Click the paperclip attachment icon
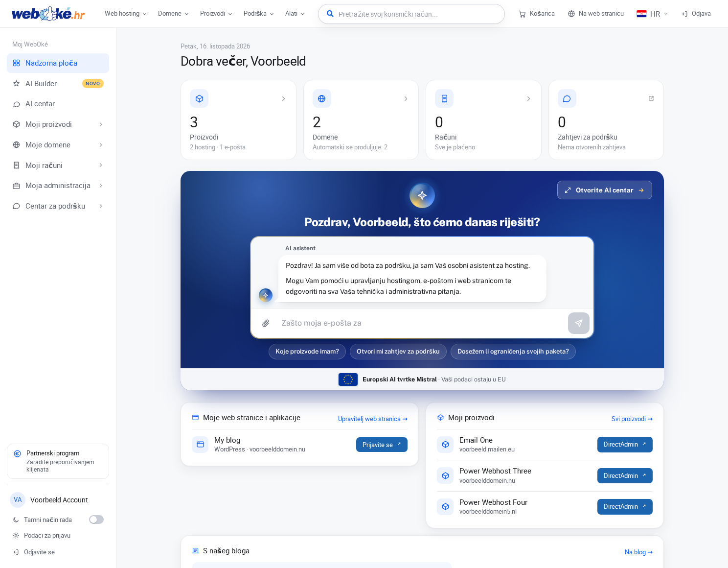The image size is (728, 568). (x=266, y=323)
